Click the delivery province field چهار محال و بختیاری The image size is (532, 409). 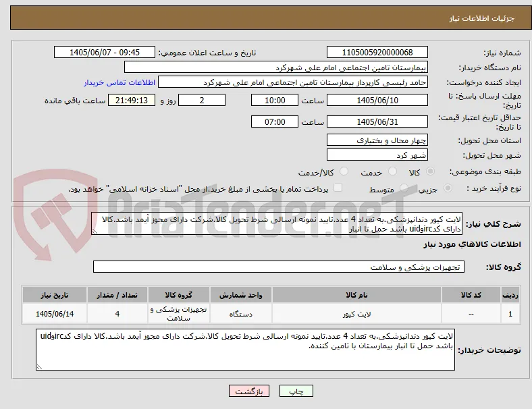[x=377, y=140]
